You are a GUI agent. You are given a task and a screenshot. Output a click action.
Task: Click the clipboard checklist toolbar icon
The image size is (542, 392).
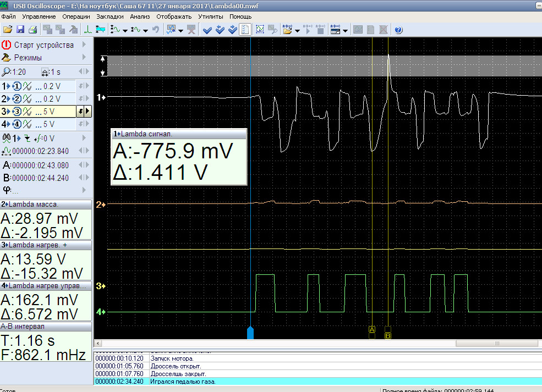click(x=245, y=30)
